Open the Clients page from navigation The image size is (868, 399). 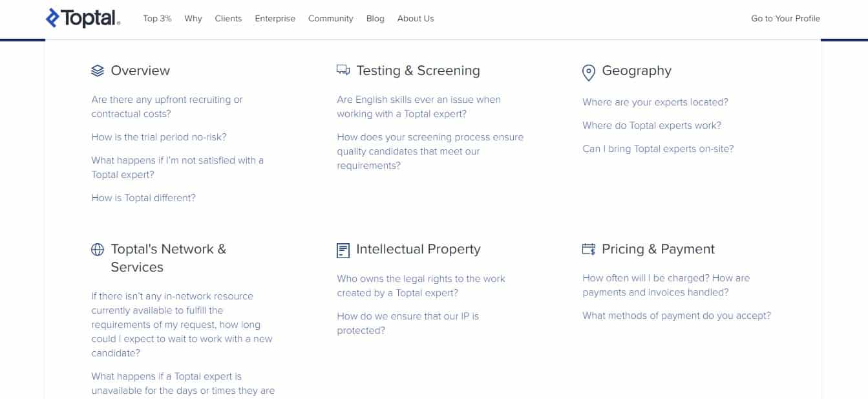tap(228, 19)
